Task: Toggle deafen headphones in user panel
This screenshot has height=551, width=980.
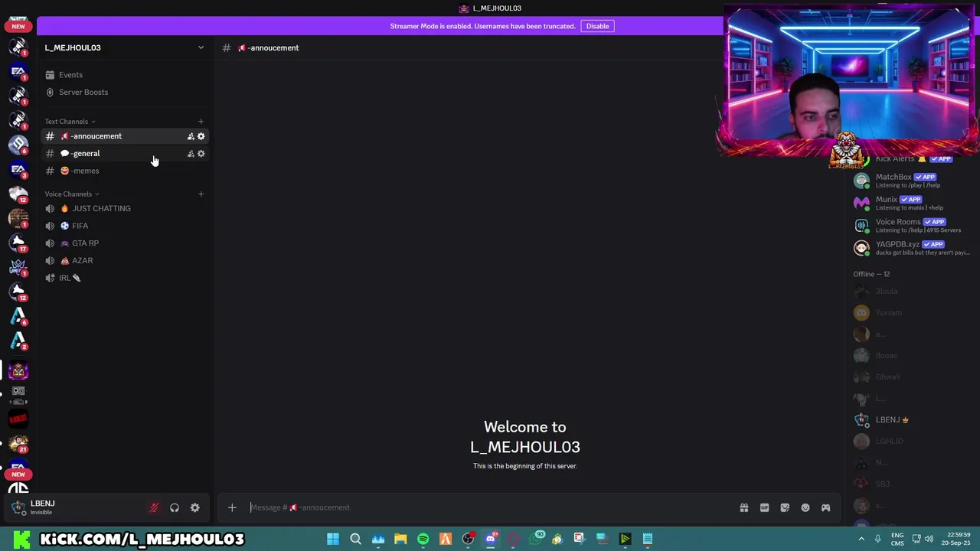Action: (x=175, y=508)
